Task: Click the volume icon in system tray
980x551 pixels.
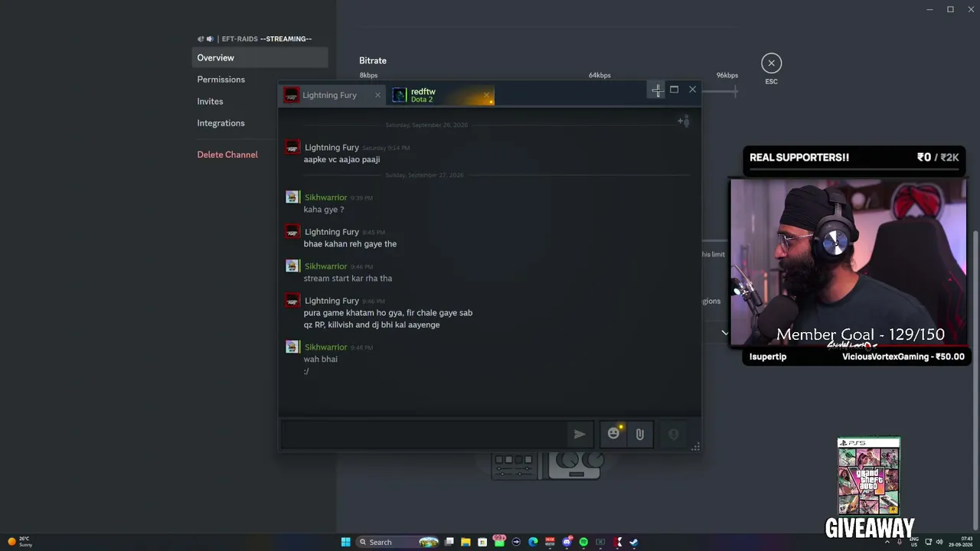Action: 939,542
